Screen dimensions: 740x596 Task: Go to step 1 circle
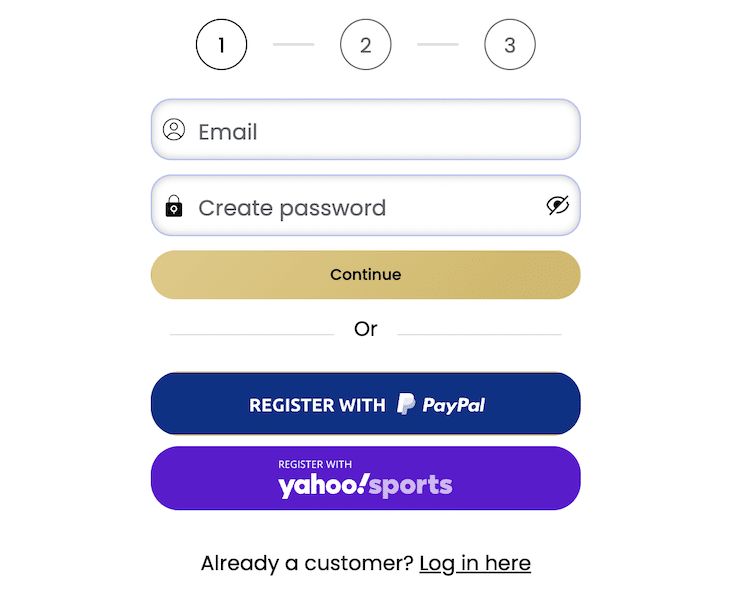click(x=221, y=44)
